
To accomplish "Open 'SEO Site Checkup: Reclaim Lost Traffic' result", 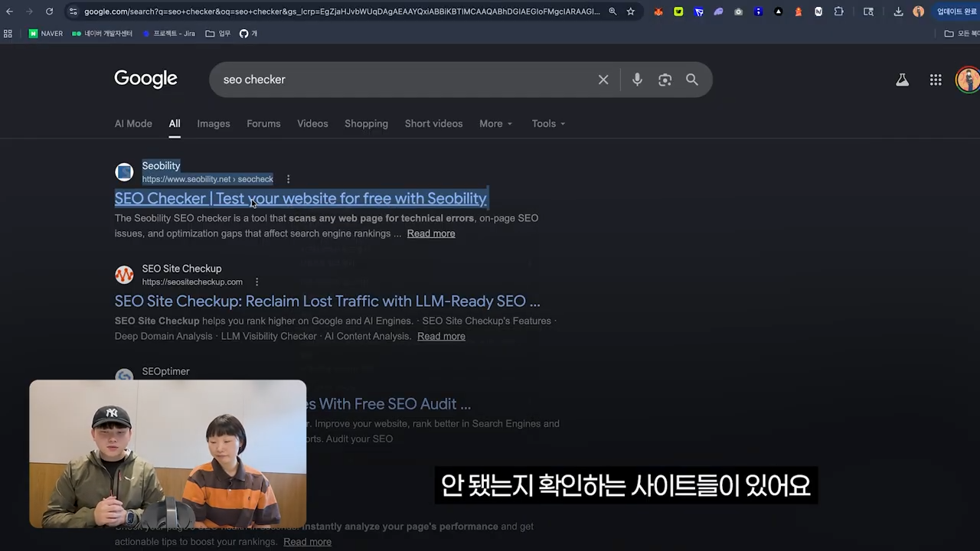I will (x=328, y=301).
